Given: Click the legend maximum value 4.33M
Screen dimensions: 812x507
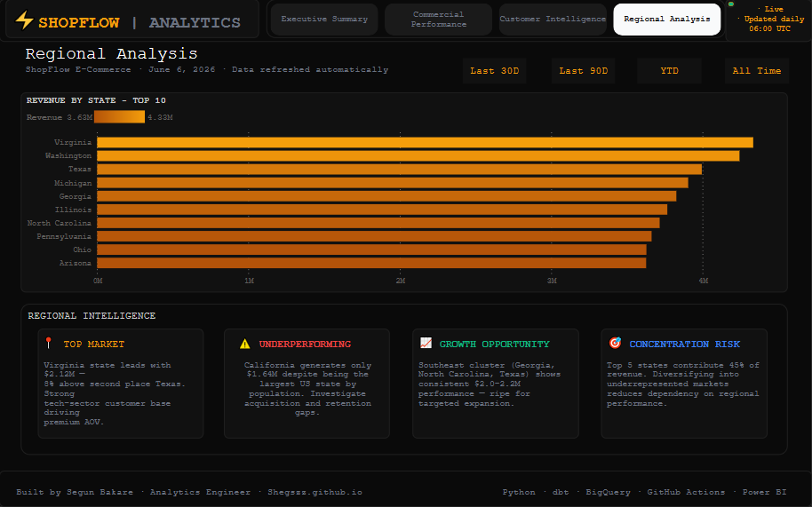Looking at the screenshot, I should (x=160, y=117).
